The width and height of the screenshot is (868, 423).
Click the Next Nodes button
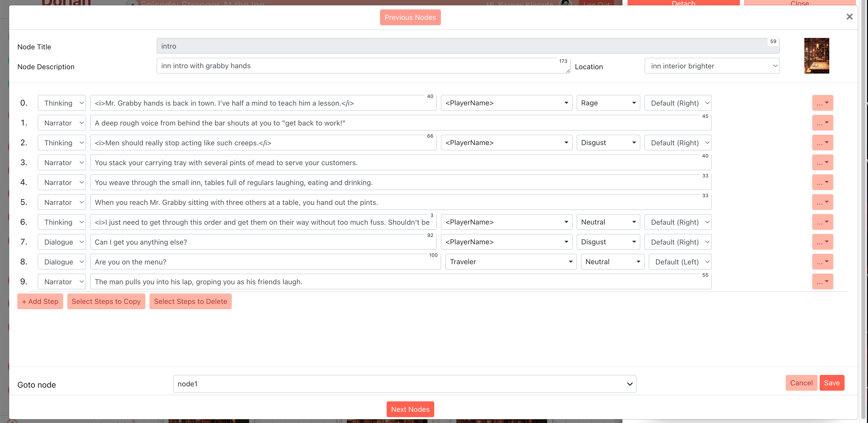point(410,410)
